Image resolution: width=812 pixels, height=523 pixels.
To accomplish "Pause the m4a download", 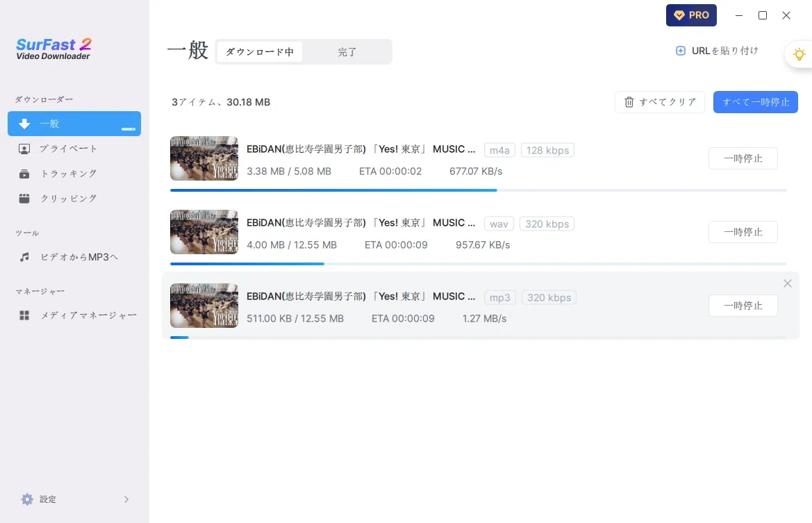I will 743,158.
